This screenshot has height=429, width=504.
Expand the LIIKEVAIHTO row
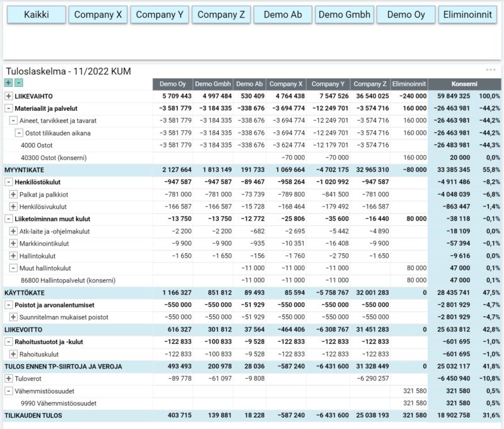[x=8, y=96]
